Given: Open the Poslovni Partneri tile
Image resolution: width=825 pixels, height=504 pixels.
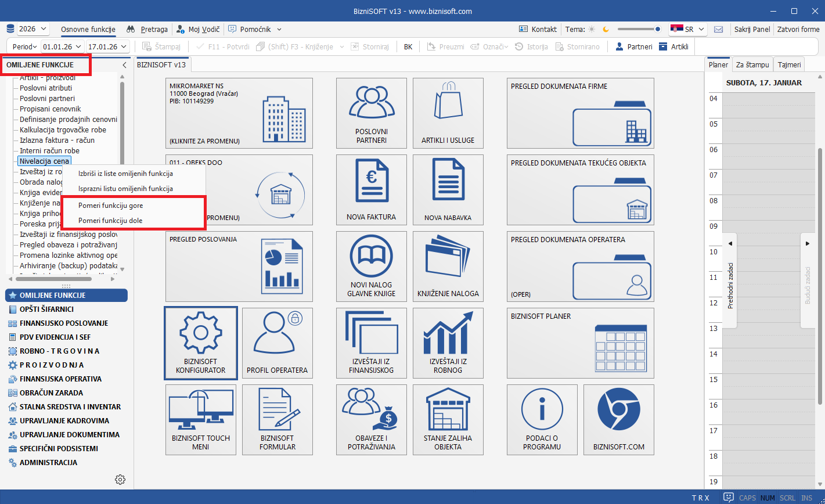Looking at the screenshot, I should click(x=371, y=113).
